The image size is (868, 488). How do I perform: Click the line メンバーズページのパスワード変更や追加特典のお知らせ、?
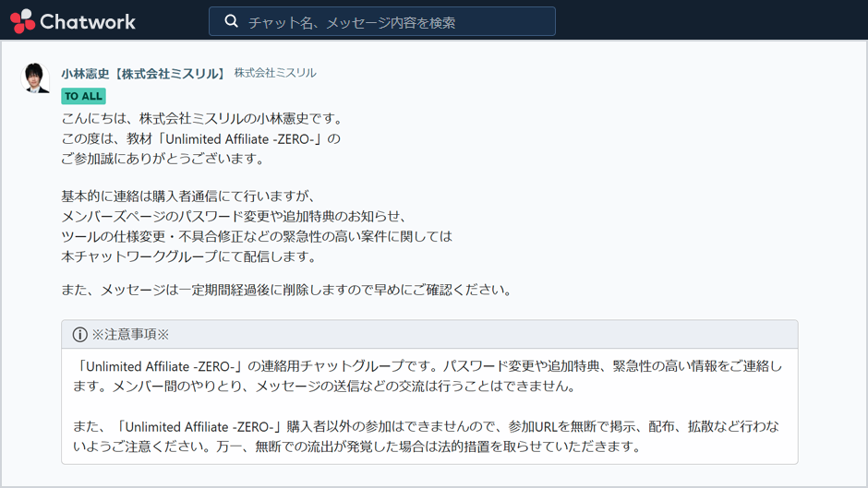[235, 217]
